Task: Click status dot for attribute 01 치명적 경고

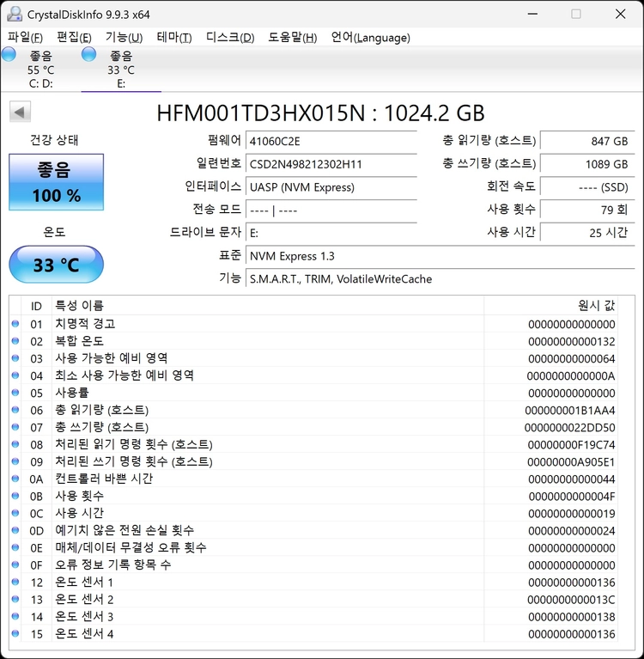Action: (x=15, y=324)
